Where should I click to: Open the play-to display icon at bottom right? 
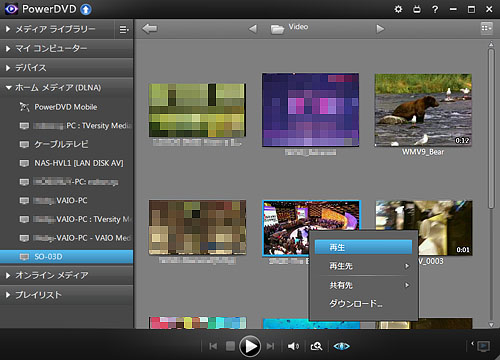pyautogui.click(x=483, y=346)
